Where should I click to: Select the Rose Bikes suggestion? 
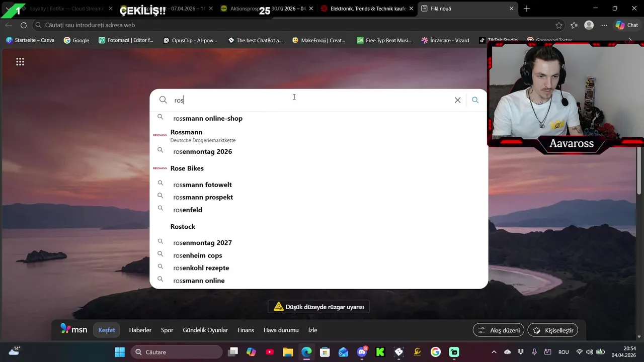319,168
